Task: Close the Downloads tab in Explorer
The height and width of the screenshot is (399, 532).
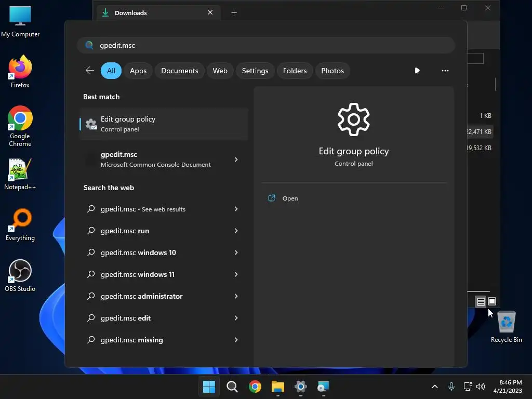Action: click(210, 12)
